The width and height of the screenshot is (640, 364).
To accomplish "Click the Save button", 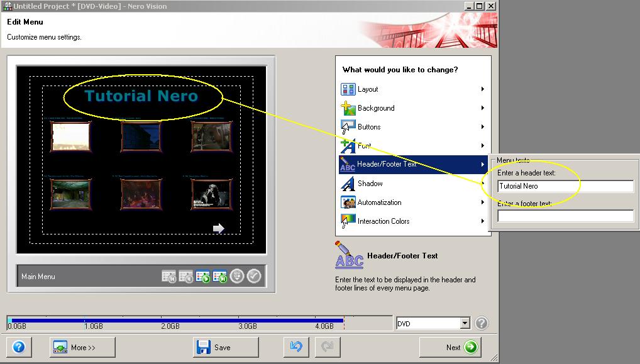I will pyautogui.click(x=226, y=347).
